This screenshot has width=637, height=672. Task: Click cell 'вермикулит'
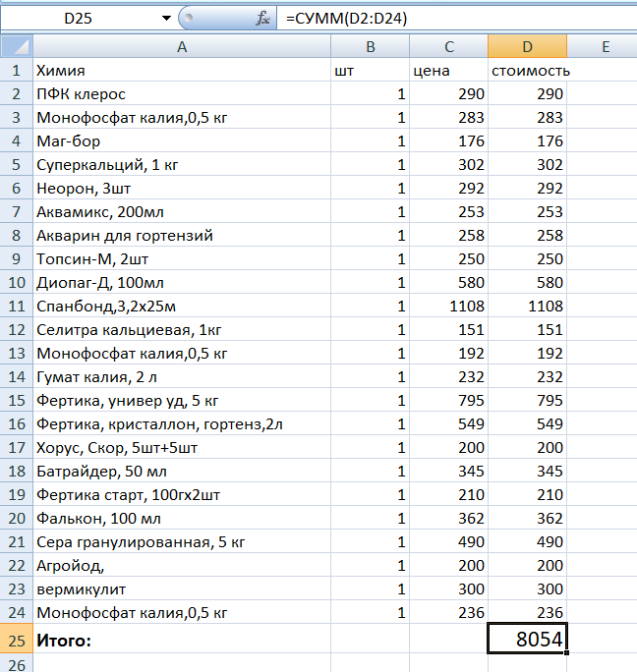point(182,588)
